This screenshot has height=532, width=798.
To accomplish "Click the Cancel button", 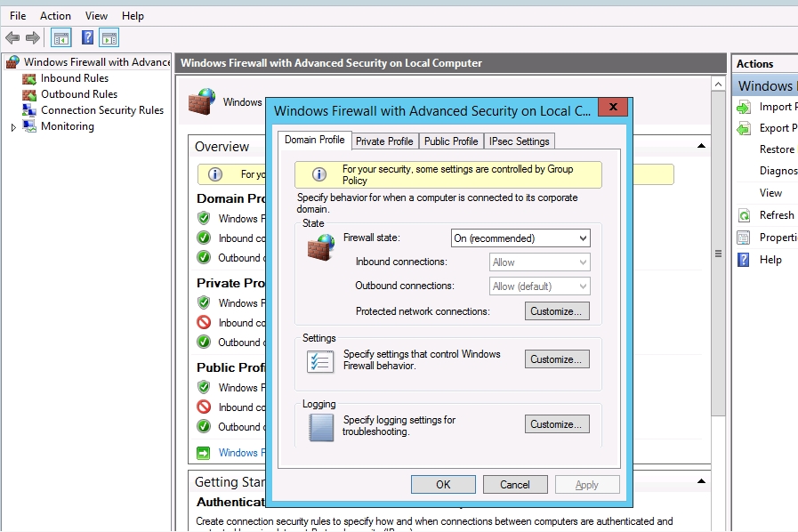I will (515, 485).
